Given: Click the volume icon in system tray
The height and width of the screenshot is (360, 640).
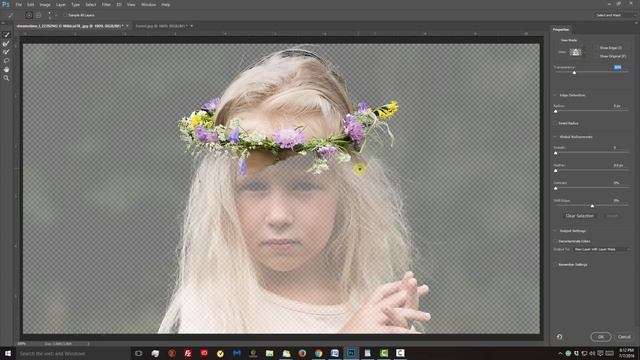Looking at the screenshot, I should [x=592, y=353].
